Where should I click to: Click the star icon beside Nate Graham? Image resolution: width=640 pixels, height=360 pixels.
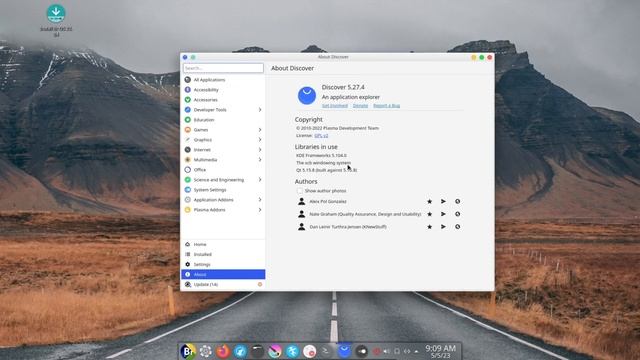point(429,214)
